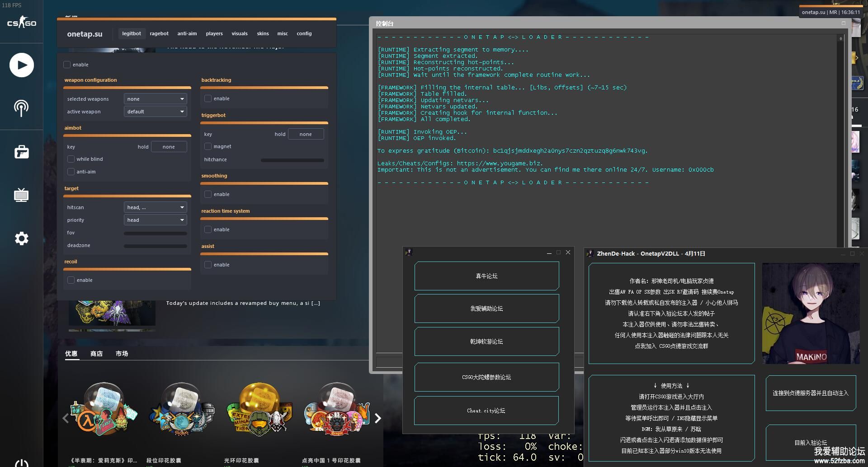This screenshot has width=868, height=467.
Task: Click connect to server and auto-inject button
Action: click(x=811, y=393)
